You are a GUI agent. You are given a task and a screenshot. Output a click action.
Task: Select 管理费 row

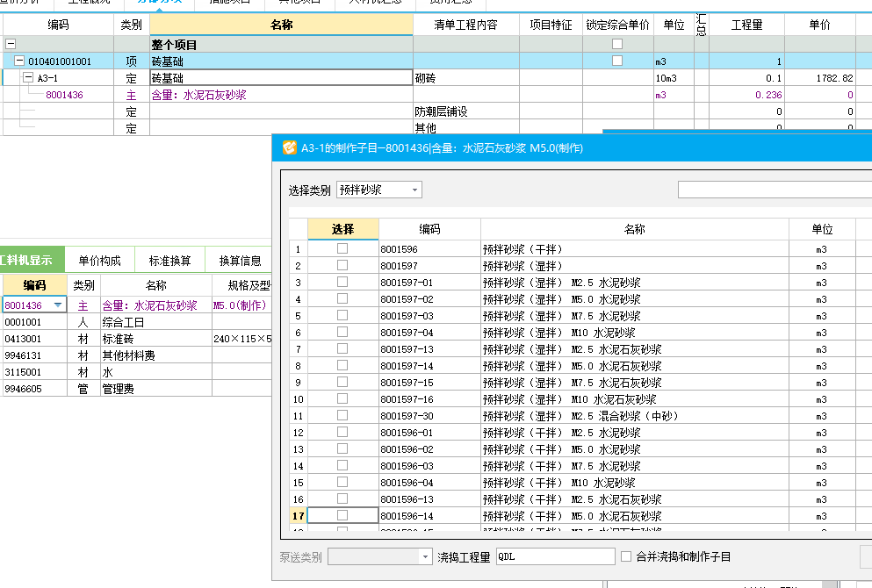(x=136, y=389)
